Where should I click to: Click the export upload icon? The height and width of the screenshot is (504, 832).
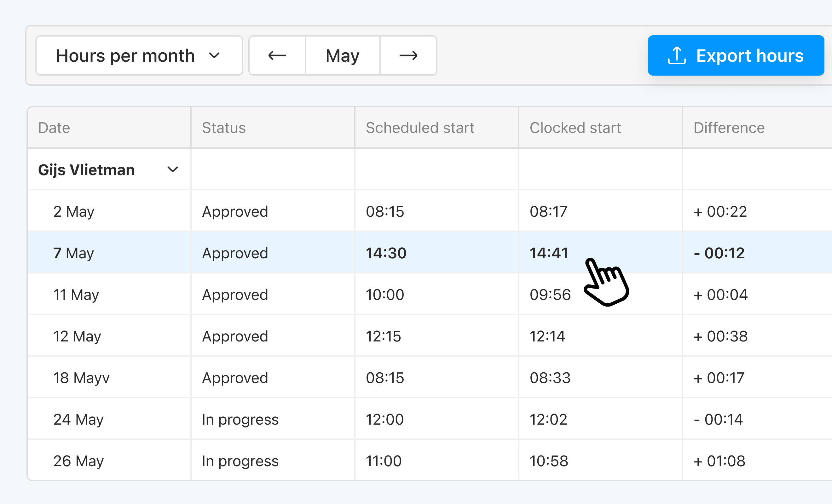click(676, 56)
